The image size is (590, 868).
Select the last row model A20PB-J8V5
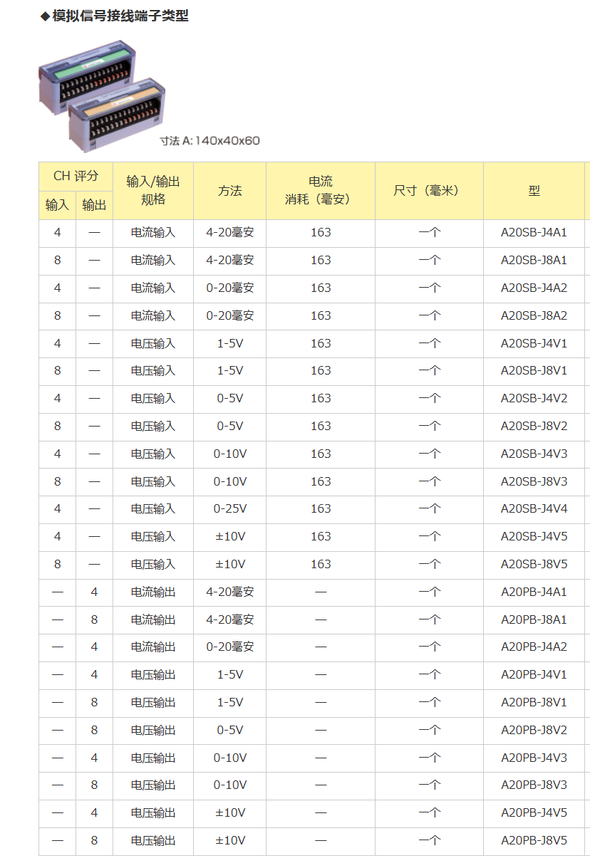point(534,841)
